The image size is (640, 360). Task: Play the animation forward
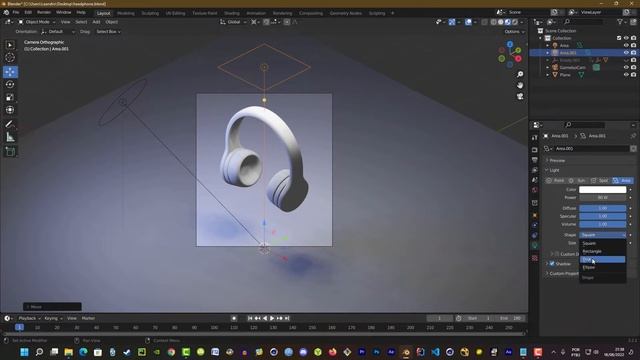point(272,318)
